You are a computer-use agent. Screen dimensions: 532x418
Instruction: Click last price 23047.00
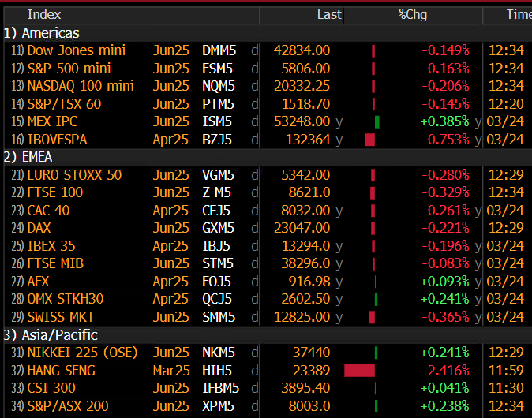pyautogui.click(x=302, y=228)
